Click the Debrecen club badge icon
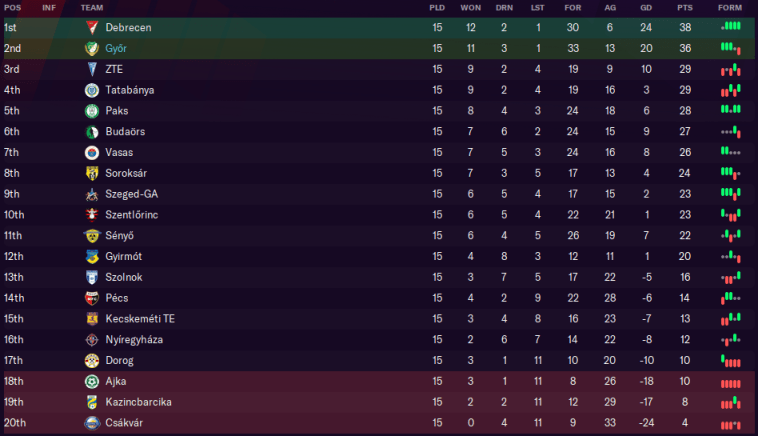 pyautogui.click(x=91, y=27)
